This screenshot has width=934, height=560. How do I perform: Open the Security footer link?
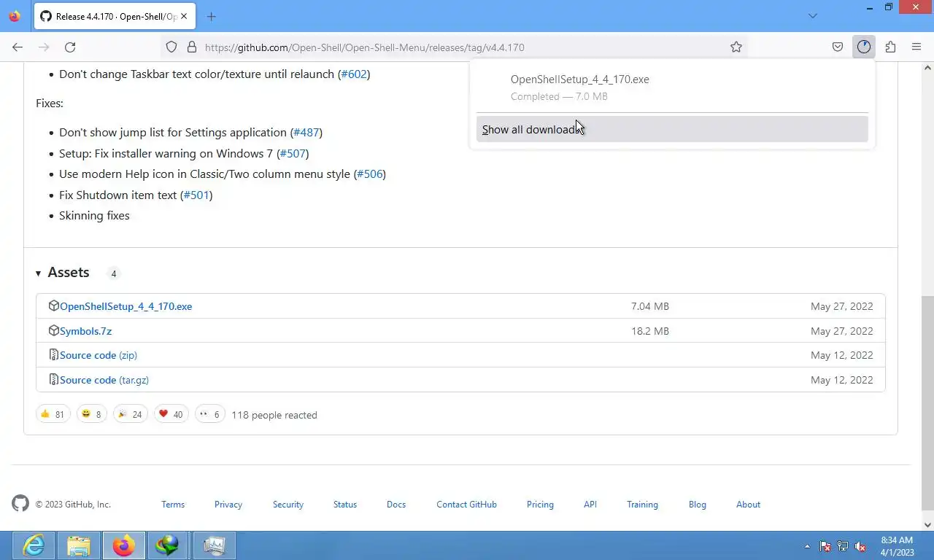(x=288, y=505)
